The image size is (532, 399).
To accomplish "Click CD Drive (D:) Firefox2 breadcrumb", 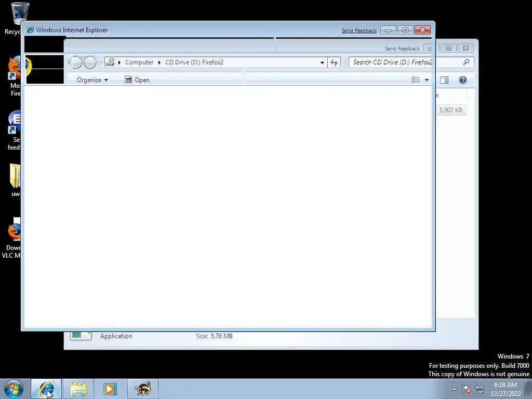I will pos(194,62).
